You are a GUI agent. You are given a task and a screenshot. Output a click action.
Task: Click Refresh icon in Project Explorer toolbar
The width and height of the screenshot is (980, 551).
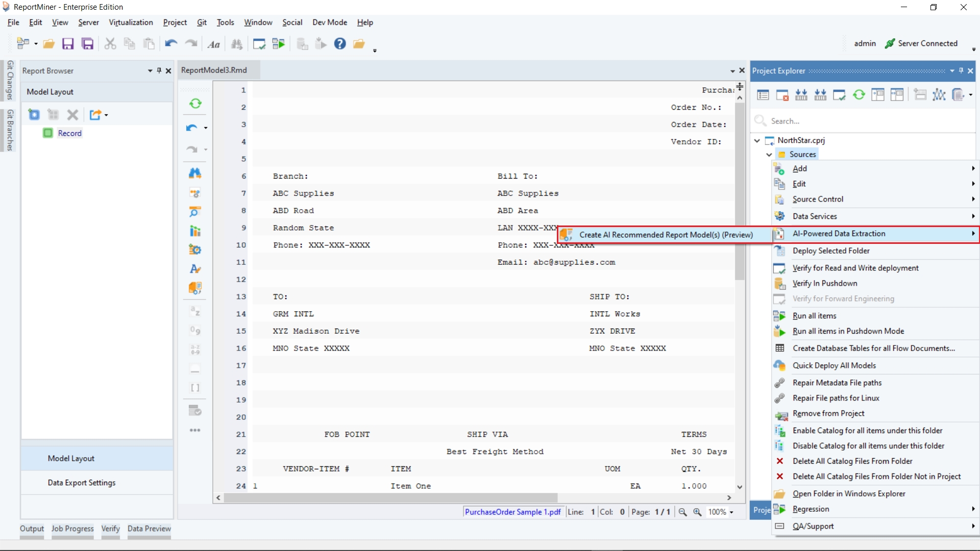[859, 95]
